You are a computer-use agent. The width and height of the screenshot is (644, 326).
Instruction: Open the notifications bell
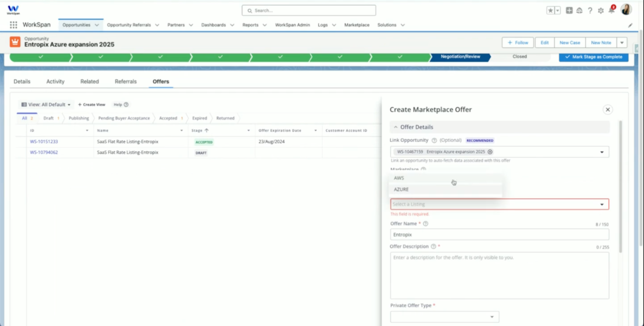point(611,10)
